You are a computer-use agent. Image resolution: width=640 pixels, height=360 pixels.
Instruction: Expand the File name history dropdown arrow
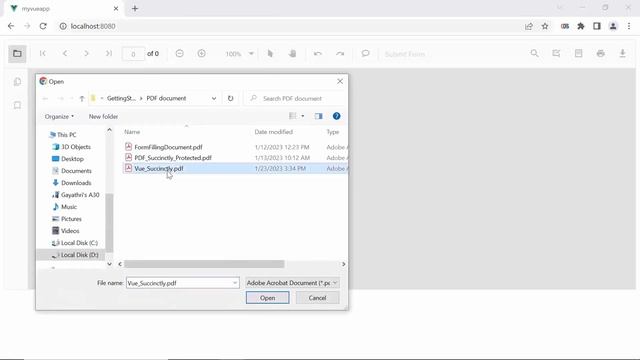coord(235,283)
